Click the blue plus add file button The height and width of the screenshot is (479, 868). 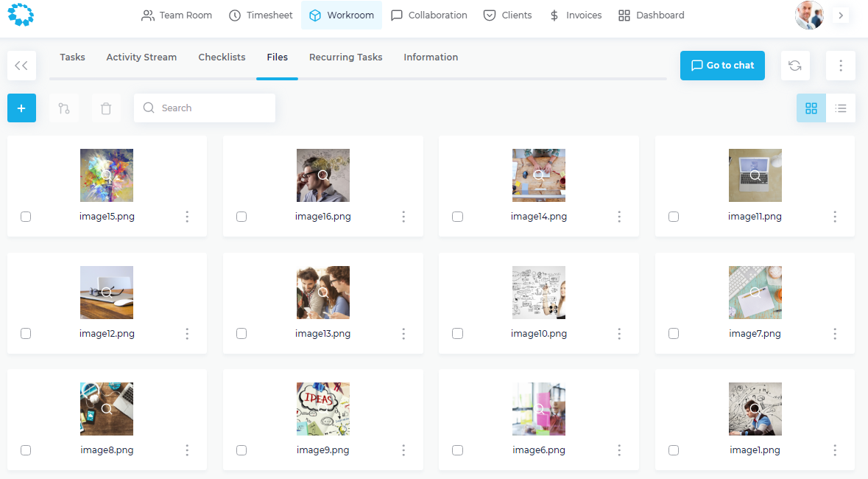coord(21,108)
